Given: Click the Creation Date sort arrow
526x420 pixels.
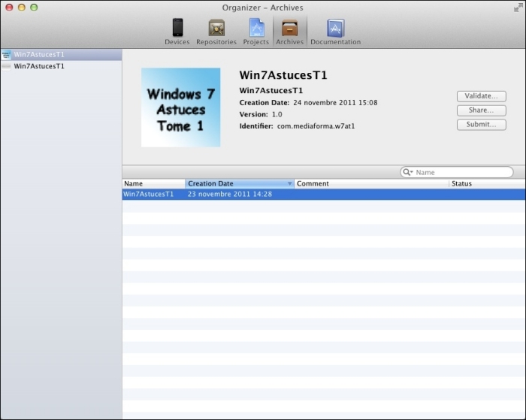Looking at the screenshot, I should coord(289,183).
